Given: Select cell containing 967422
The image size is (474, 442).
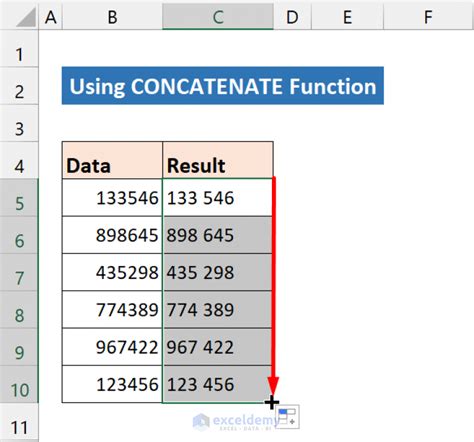Looking at the screenshot, I should (112, 347).
